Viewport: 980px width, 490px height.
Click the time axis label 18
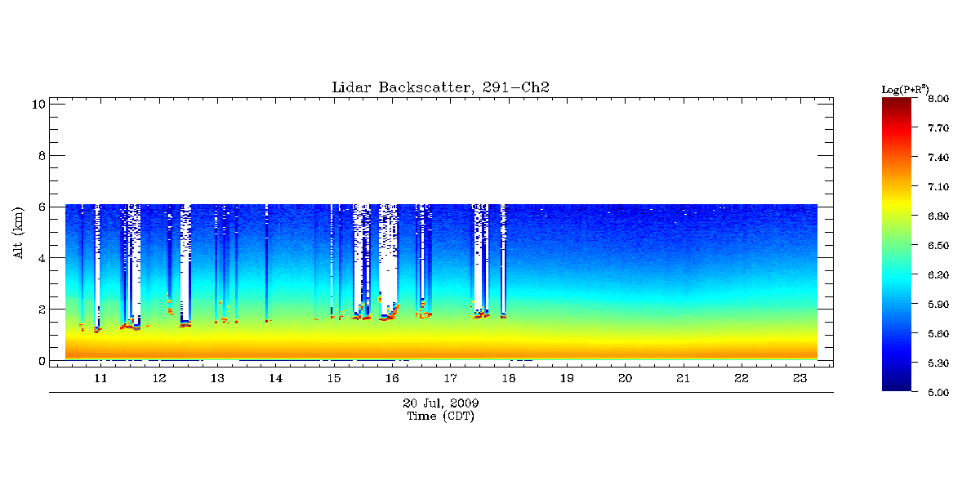(509, 379)
